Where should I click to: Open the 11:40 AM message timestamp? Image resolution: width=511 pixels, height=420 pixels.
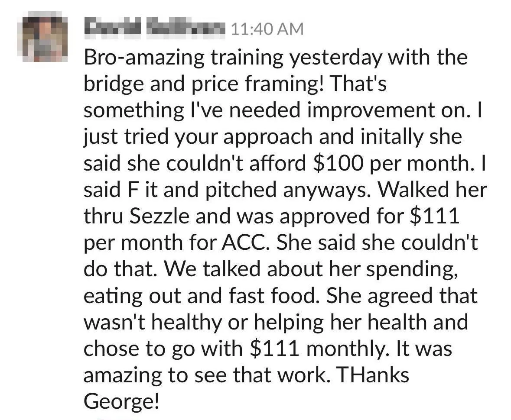pos(267,29)
